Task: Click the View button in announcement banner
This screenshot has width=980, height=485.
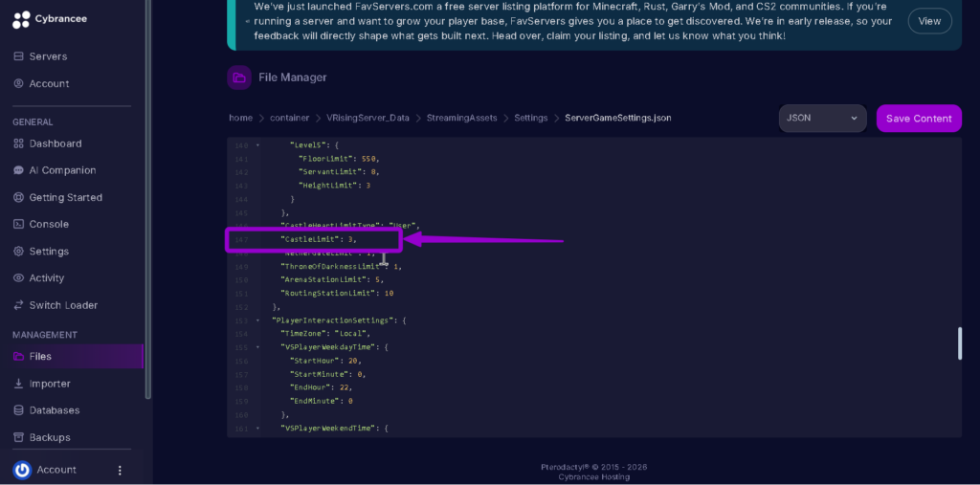Action: click(929, 21)
